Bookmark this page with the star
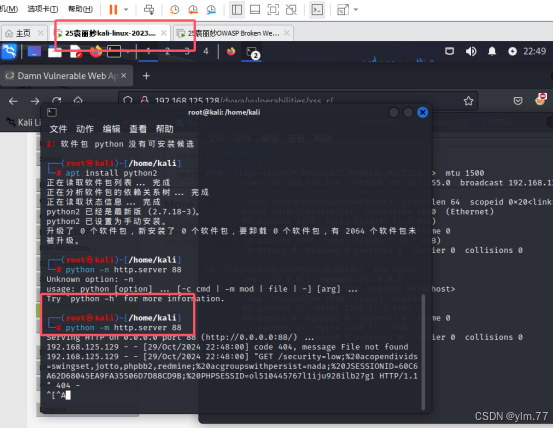 468,101
